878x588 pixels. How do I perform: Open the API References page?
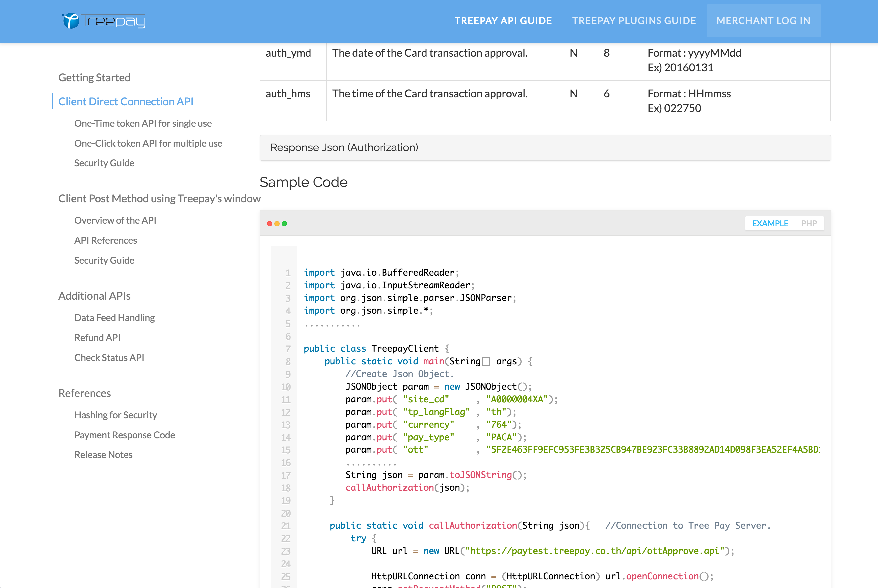pos(105,240)
